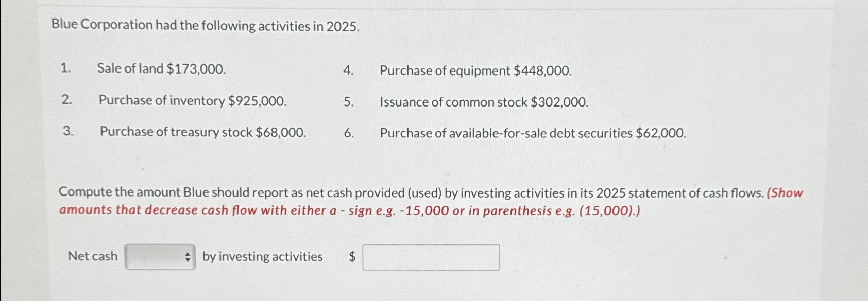Select the Issuance of common stock line
This screenshot has width=868, height=301.
point(483,102)
